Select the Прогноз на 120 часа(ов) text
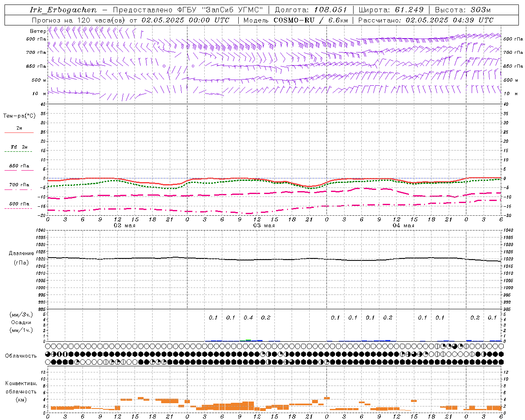This screenshot has width=525, height=420. (79, 20)
